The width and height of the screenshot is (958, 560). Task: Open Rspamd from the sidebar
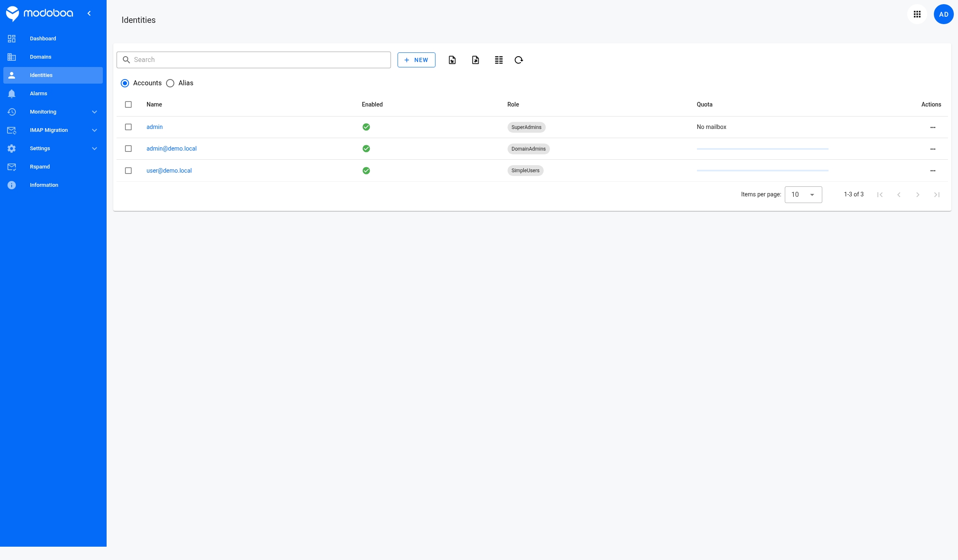[x=40, y=167]
